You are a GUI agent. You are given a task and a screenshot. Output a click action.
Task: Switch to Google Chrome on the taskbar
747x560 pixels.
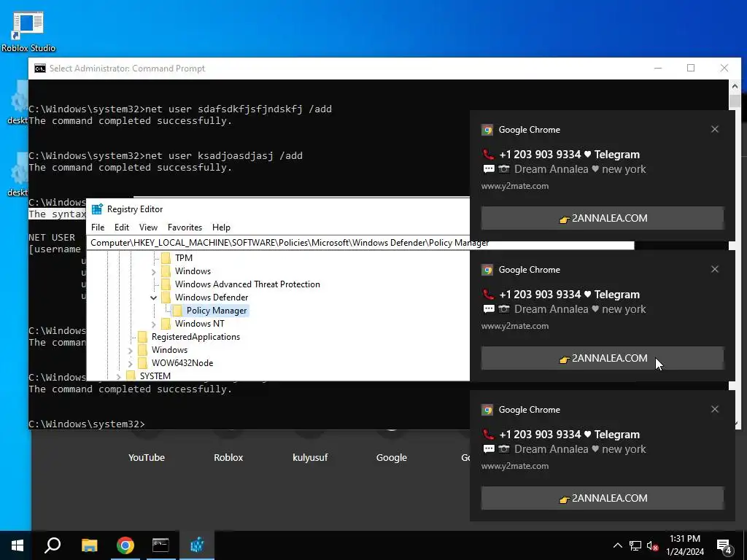coord(125,545)
